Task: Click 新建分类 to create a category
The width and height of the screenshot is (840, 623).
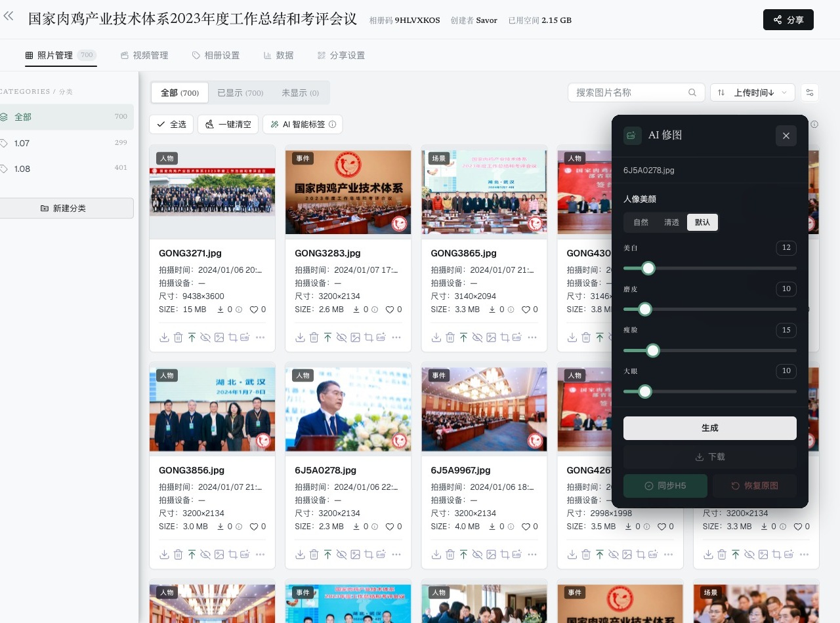Action: [63, 208]
